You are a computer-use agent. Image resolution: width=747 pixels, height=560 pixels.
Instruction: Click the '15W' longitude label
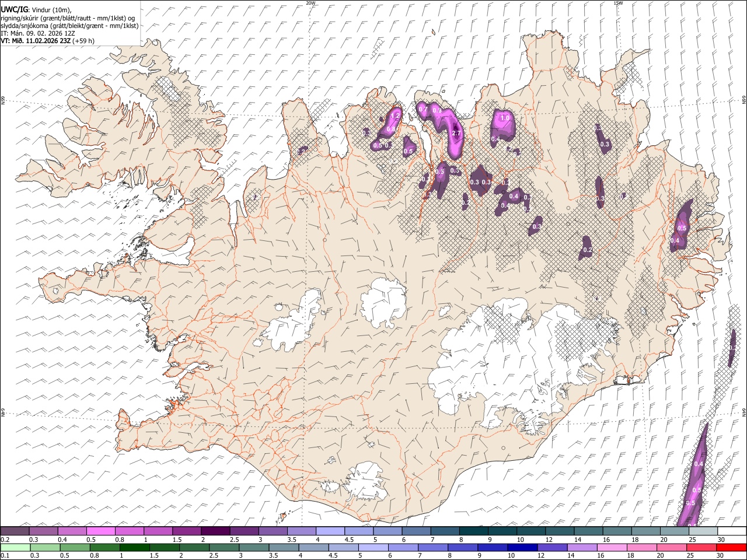point(618,3)
